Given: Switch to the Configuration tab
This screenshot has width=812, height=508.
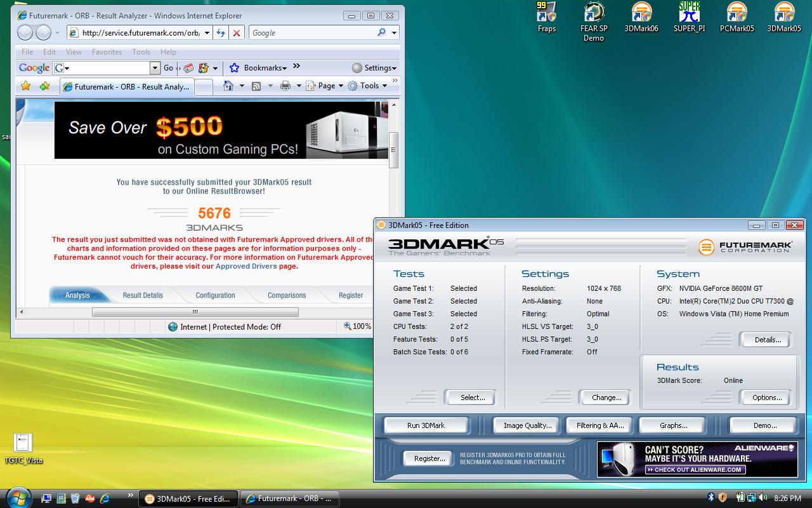Looking at the screenshot, I should (215, 295).
